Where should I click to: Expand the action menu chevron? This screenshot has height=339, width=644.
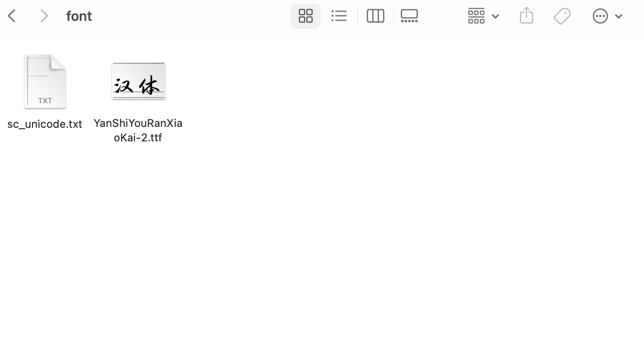pos(619,16)
